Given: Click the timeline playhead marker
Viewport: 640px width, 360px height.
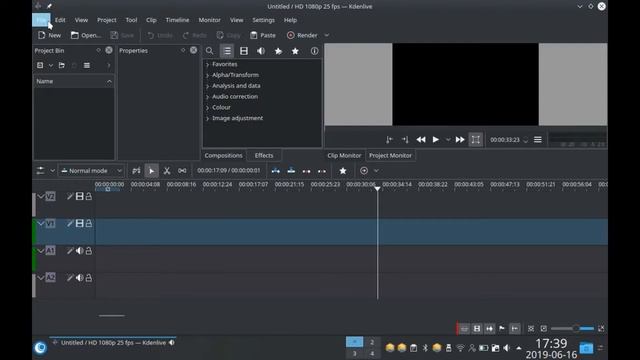Looking at the screenshot, I should coord(378,188).
